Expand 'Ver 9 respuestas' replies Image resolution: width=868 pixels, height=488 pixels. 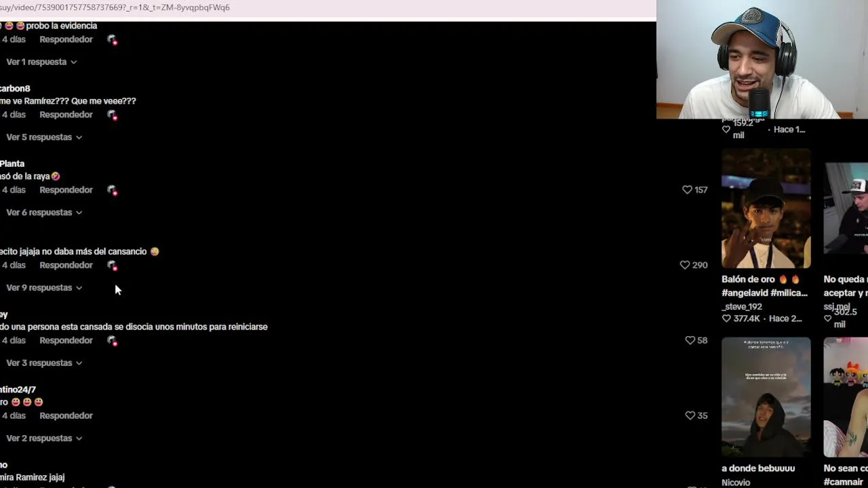44,287
